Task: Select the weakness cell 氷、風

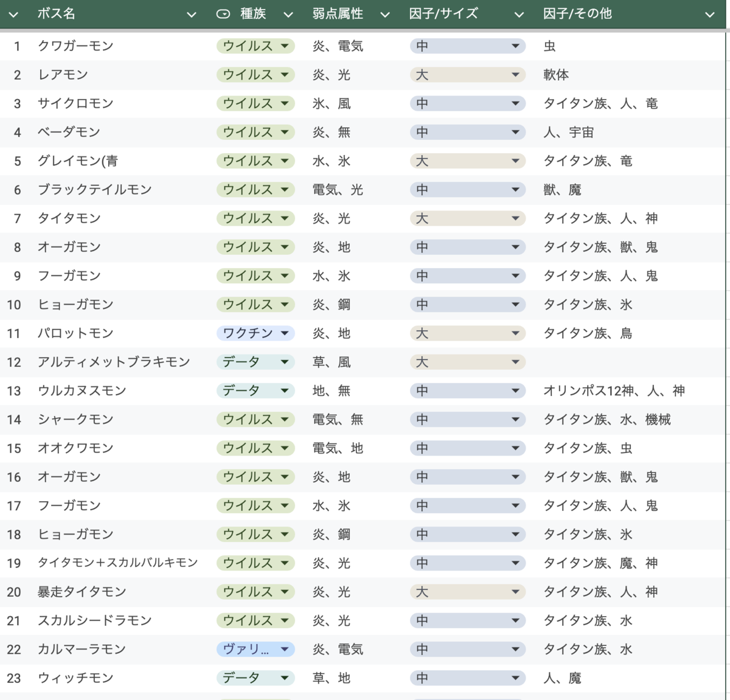Action: coord(332,103)
